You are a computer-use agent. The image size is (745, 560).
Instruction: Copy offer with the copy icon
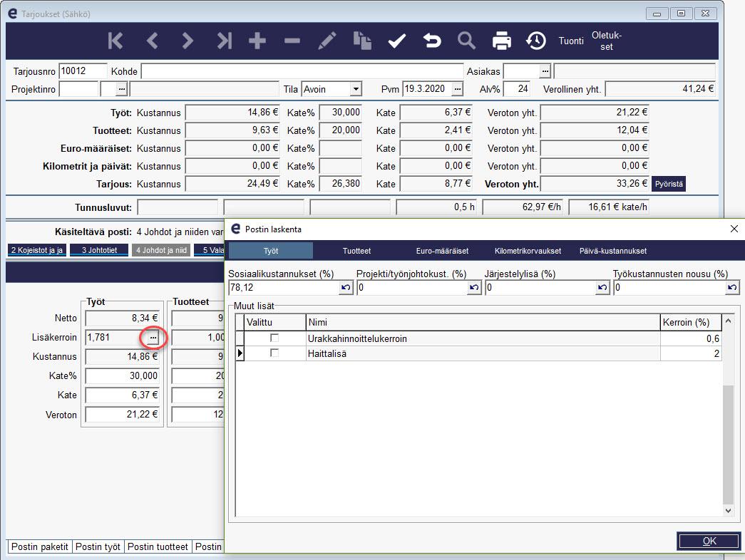point(362,41)
